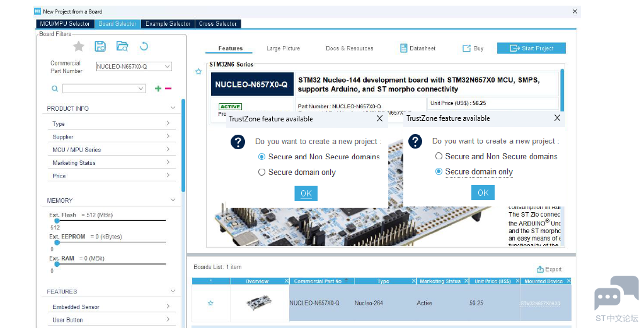Remove the Unit Price column via its X
Screen dimensions: 644x328
[517, 281]
